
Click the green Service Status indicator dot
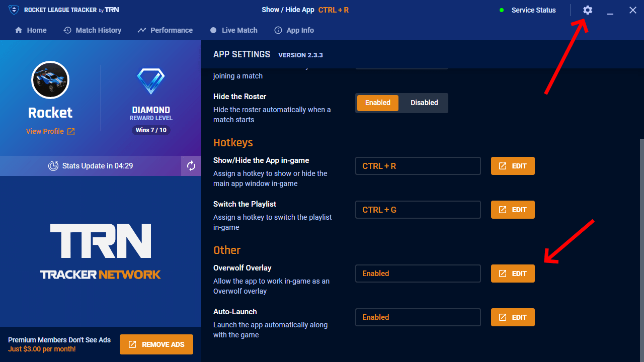[x=502, y=10]
